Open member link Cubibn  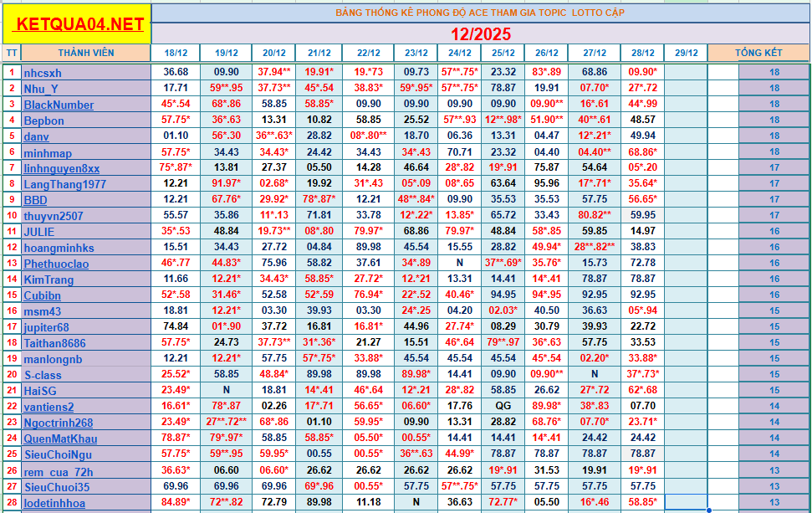click(42, 296)
